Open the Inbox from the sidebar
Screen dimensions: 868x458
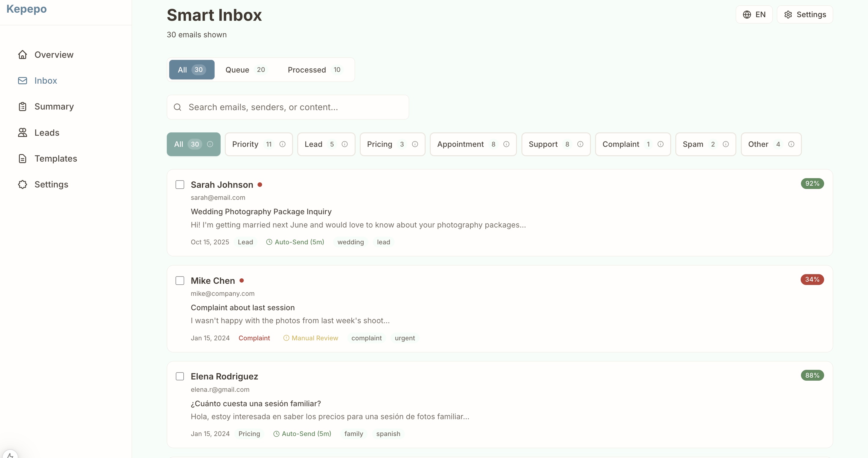tap(45, 81)
